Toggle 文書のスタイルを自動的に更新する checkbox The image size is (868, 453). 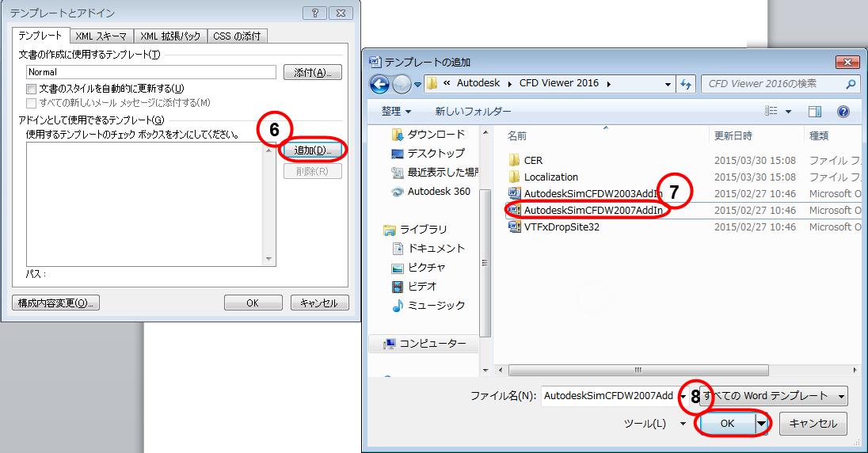[x=32, y=89]
